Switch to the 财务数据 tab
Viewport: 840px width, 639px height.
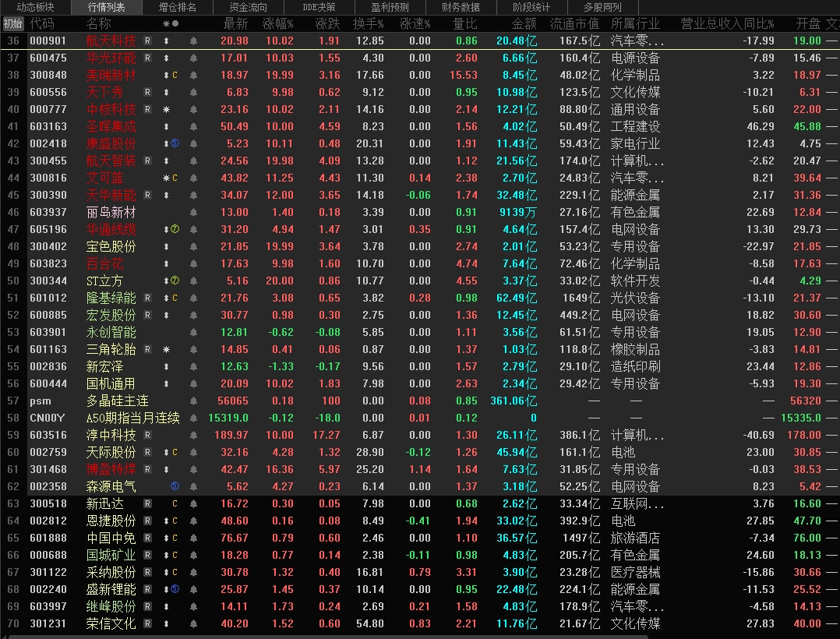click(461, 8)
